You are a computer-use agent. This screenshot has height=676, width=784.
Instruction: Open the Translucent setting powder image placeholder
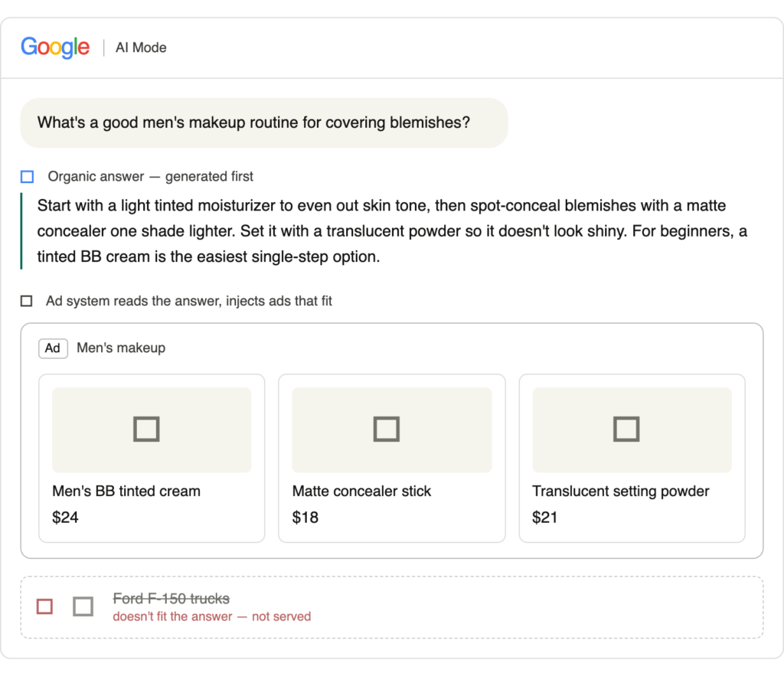pos(632,429)
